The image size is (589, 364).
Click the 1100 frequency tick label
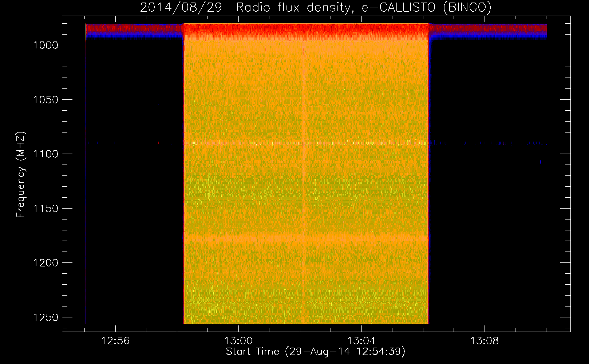[x=46, y=154]
